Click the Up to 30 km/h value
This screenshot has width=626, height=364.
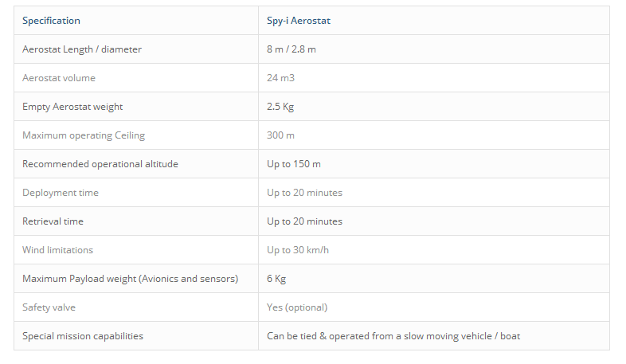[298, 250]
